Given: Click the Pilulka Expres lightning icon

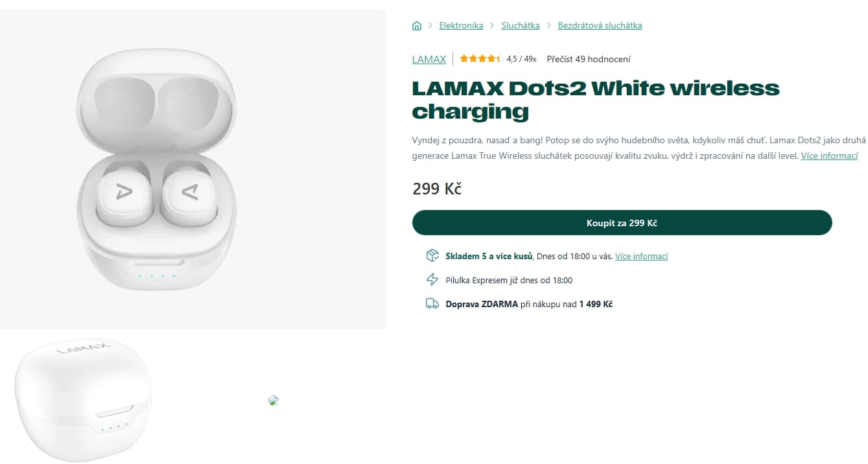Looking at the screenshot, I should tap(432, 279).
